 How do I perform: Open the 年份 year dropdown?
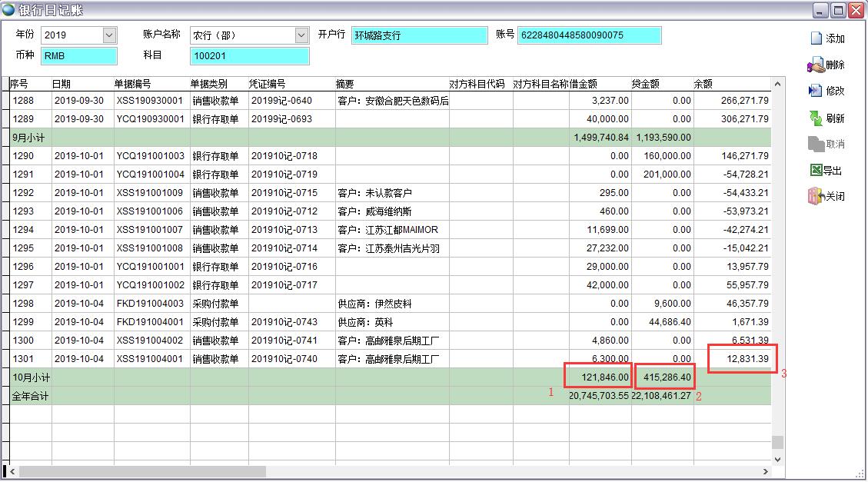[x=109, y=35]
